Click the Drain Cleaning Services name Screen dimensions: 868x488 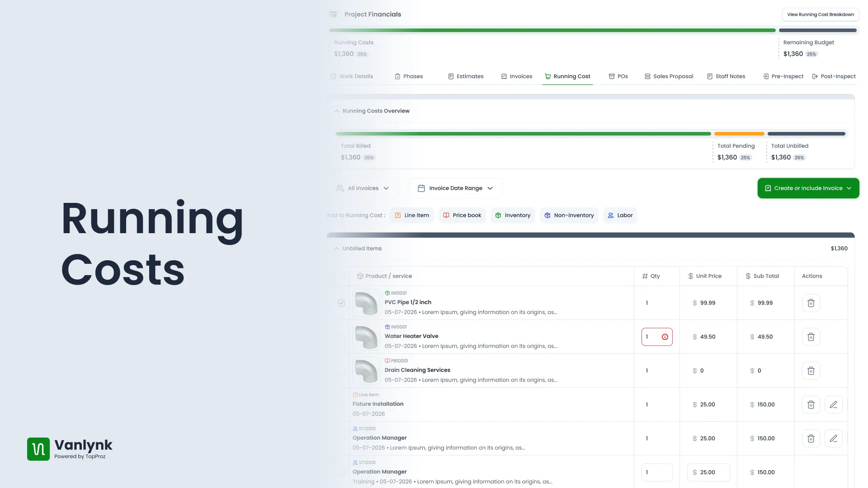coord(417,370)
